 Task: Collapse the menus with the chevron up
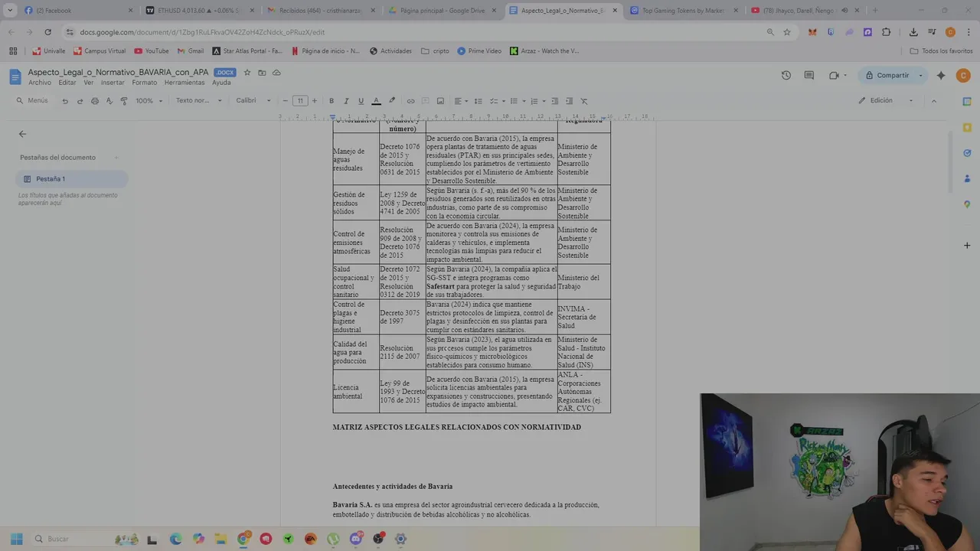[x=933, y=101]
